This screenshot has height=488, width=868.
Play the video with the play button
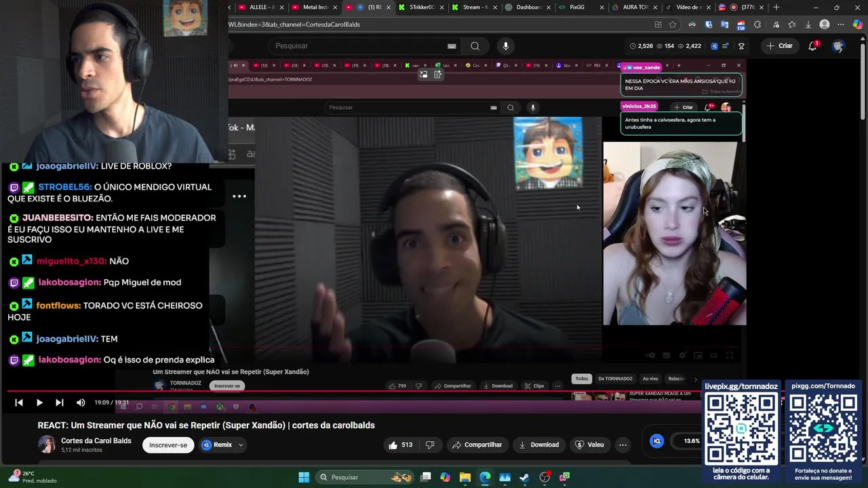[39, 403]
